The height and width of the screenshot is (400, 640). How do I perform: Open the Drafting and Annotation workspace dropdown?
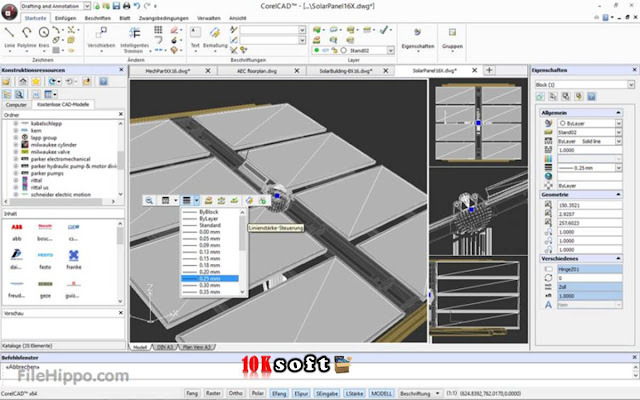click(x=87, y=6)
